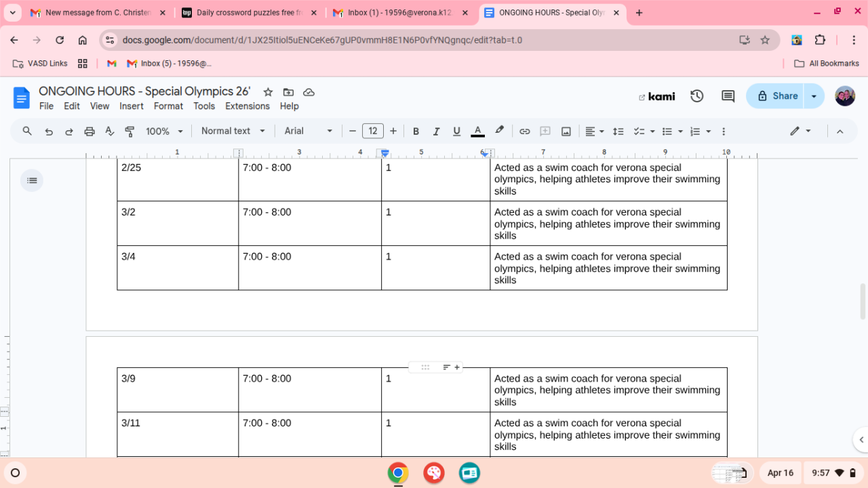Toggle underline formatting
The width and height of the screenshot is (868, 488).
(x=456, y=131)
